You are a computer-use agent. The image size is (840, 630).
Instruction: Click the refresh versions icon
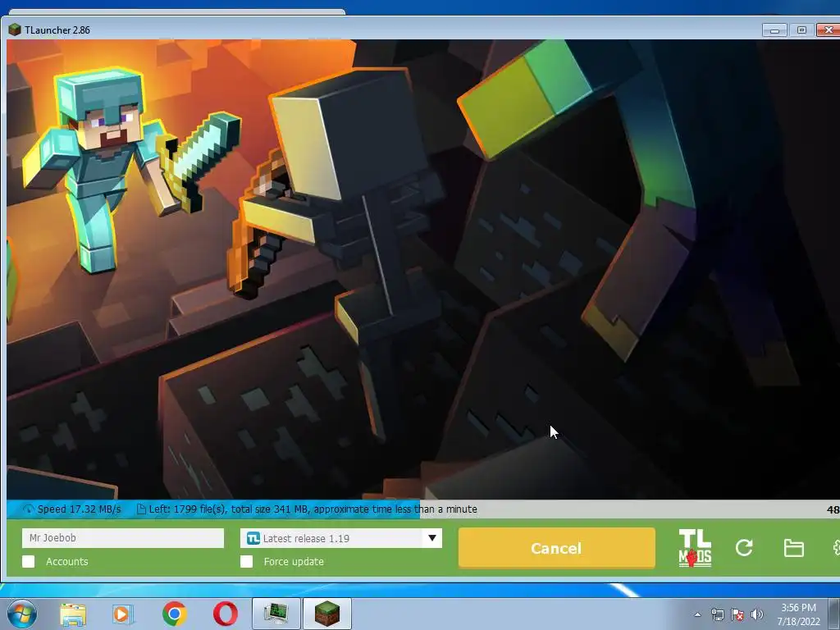744,547
